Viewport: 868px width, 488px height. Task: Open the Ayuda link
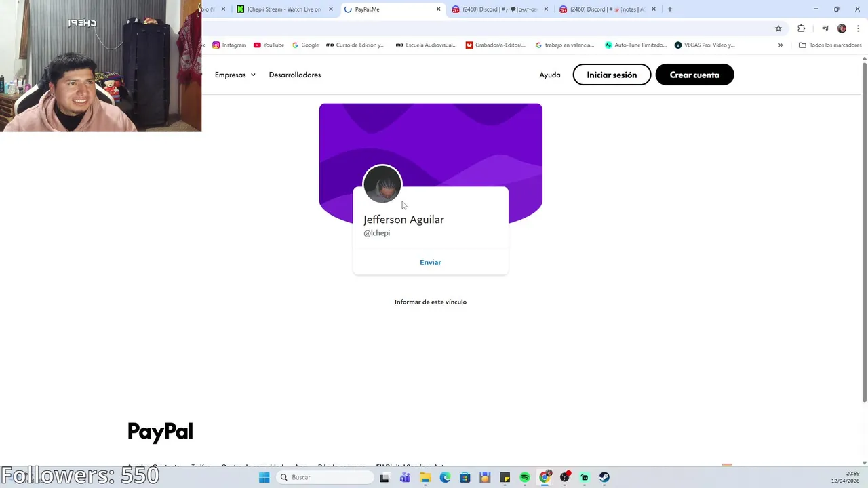click(x=550, y=75)
